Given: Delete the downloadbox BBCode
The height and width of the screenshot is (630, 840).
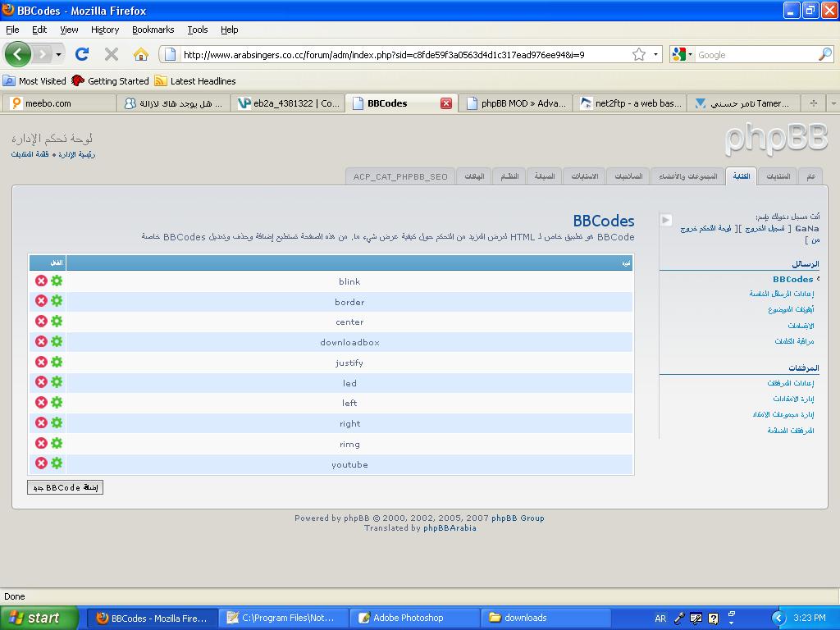Looking at the screenshot, I should [41, 341].
